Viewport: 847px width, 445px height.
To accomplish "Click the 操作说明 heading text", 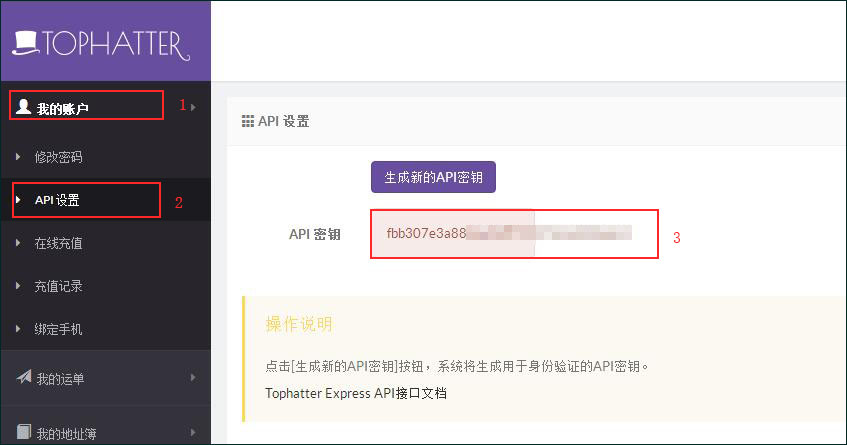I will tap(299, 324).
